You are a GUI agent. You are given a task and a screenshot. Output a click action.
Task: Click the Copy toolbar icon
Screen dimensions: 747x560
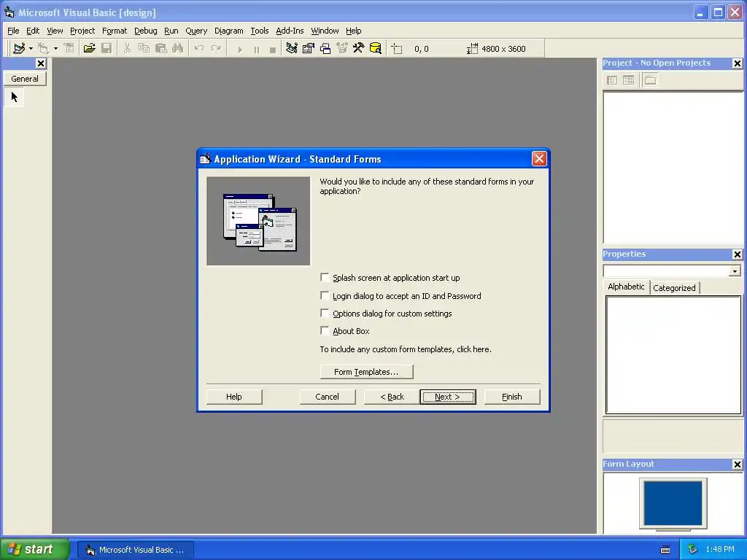[144, 49]
